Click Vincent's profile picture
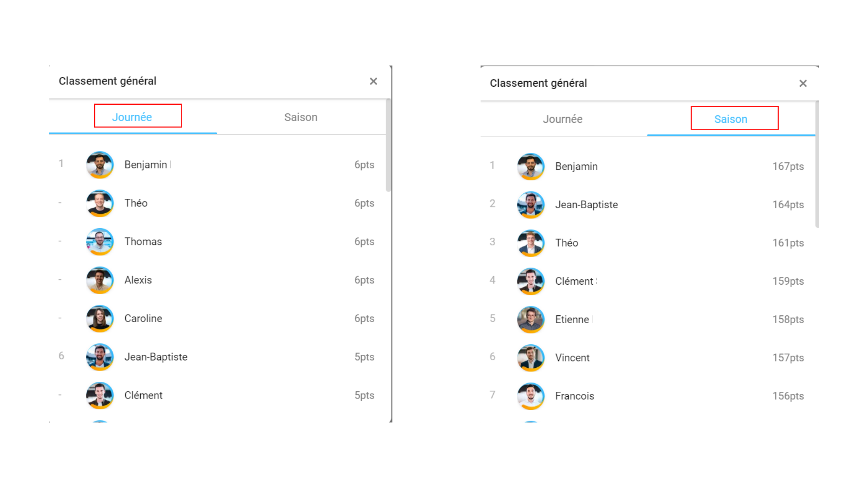The height and width of the screenshot is (488, 868). coord(531,358)
